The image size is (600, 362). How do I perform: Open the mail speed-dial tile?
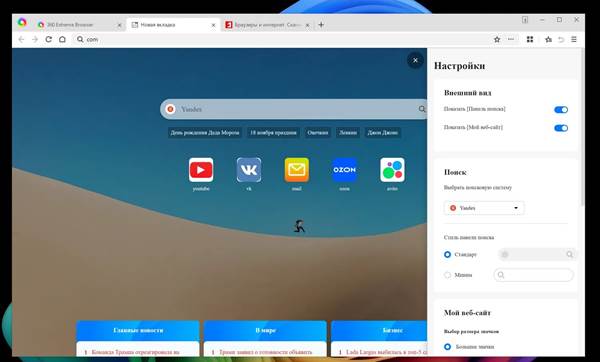(297, 170)
